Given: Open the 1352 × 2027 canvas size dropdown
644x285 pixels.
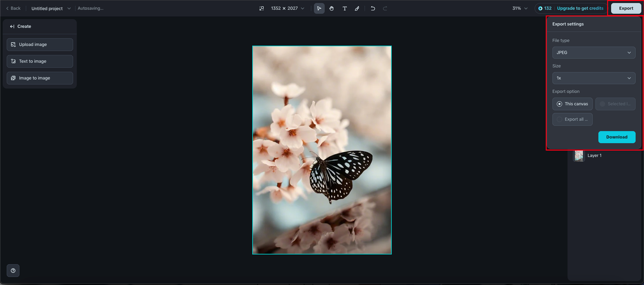Looking at the screenshot, I should pyautogui.click(x=287, y=9).
